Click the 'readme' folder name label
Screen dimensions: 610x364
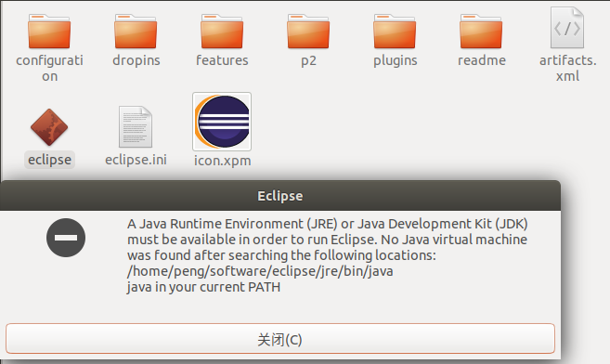tap(482, 60)
